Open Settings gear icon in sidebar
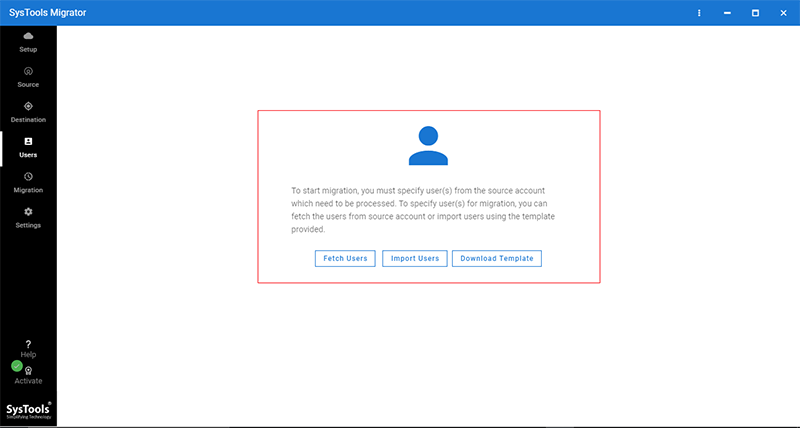The width and height of the screenshot is (800, 428). pos(28,212)
